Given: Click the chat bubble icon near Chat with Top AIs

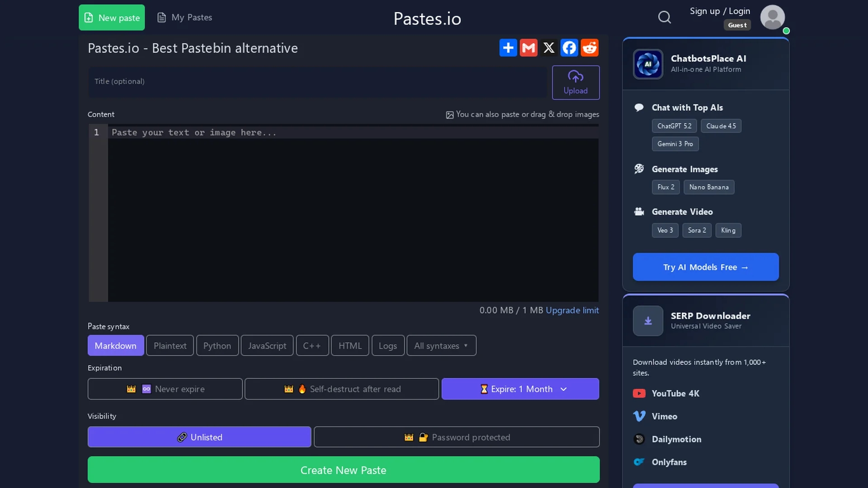Looking at the screenshot, I should (639, 108).
